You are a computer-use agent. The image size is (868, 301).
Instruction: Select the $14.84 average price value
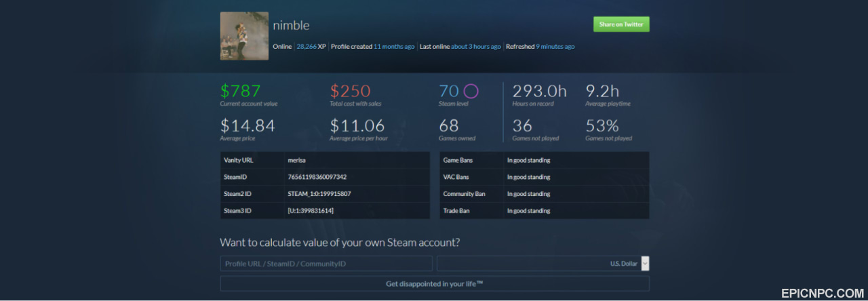(248, 125)
